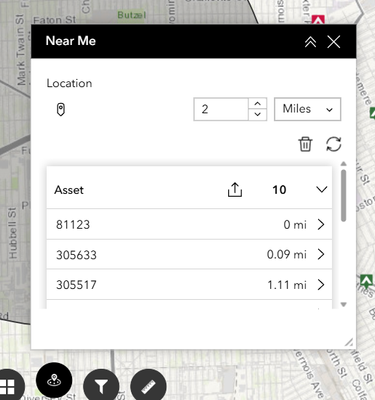Open the Miles unit dropdown
Image resolution: width=375 pixels, height=400 pixels.
click(307, 109)
